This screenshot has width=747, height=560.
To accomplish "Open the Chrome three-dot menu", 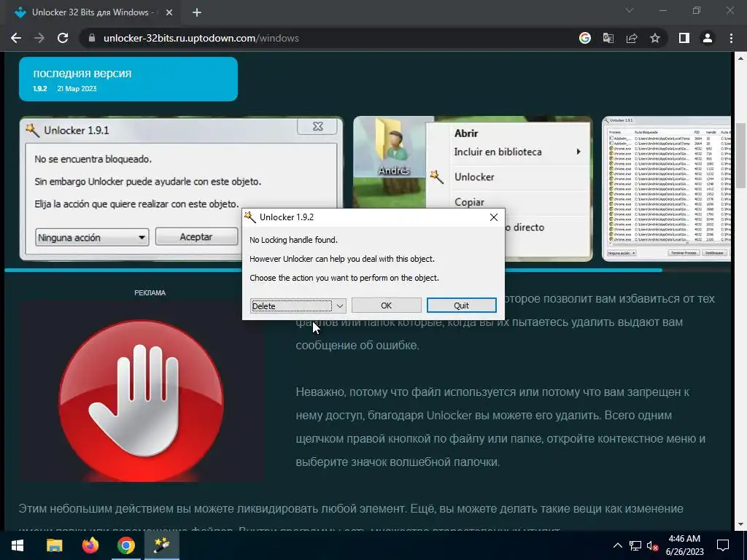I will point(731,38).
